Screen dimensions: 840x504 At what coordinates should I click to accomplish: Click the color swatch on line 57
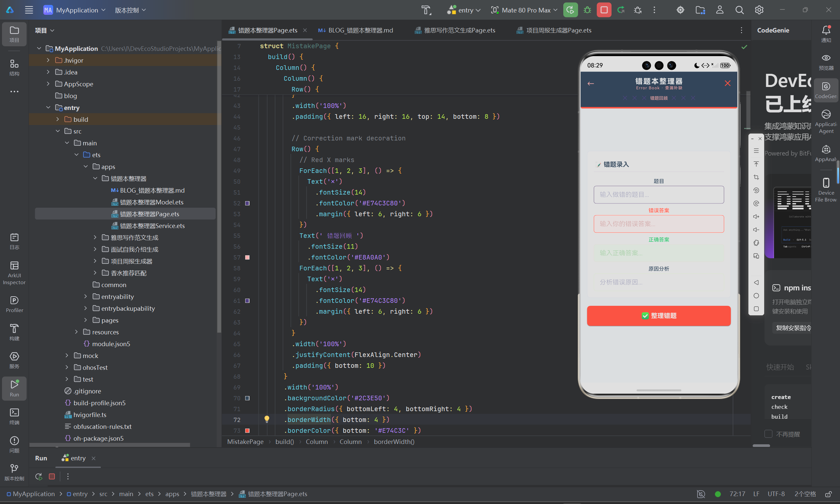pos(247,258)
